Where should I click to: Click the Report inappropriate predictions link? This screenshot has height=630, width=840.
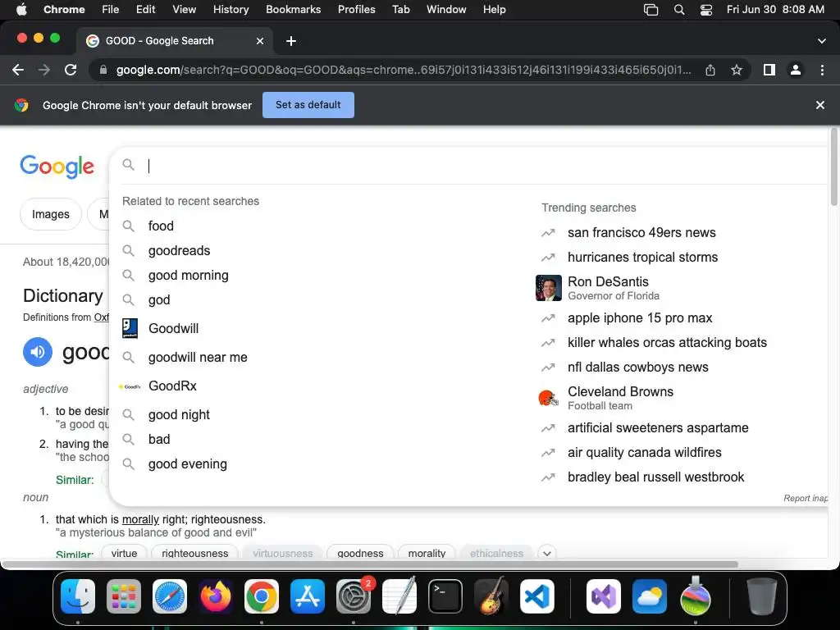[806, 498]
